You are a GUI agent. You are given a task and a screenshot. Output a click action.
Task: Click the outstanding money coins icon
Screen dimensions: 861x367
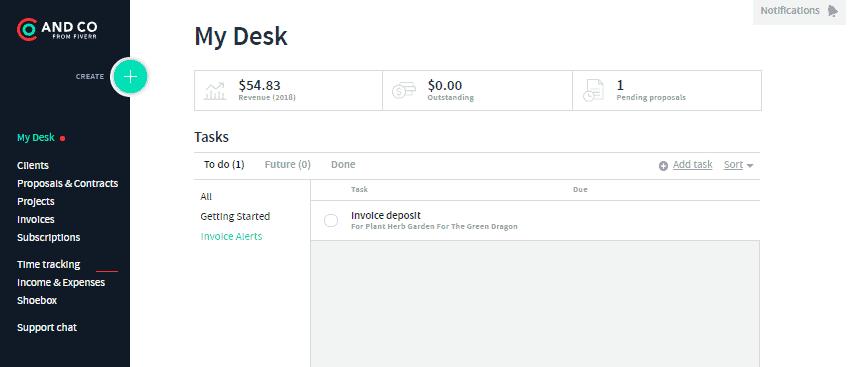coord(404,91)
